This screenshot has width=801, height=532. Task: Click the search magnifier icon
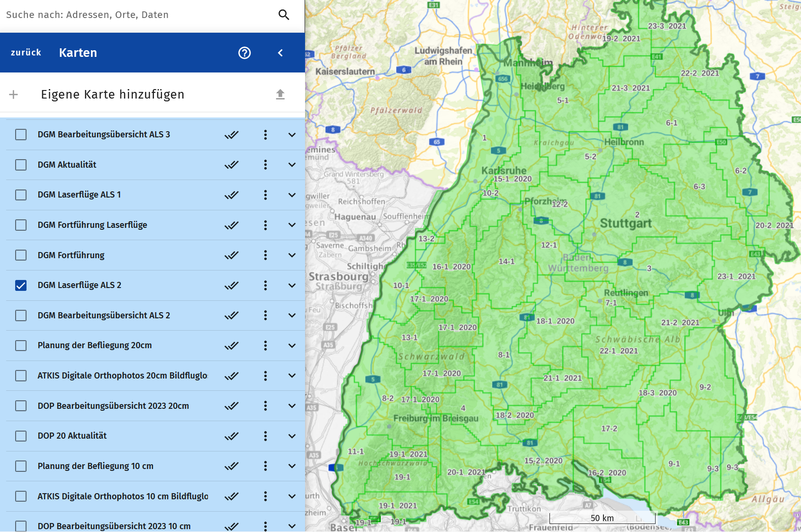284,15
